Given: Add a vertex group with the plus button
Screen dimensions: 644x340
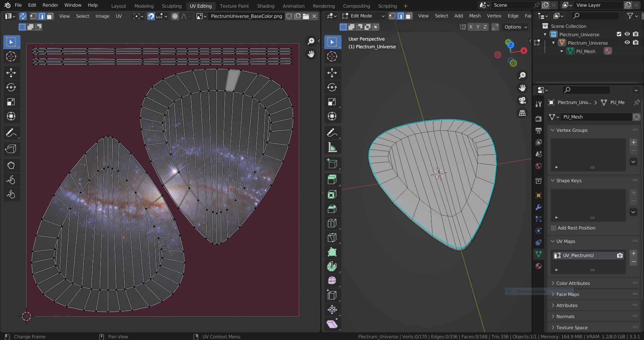Looking at the screenshot, I should coord(634,142).
